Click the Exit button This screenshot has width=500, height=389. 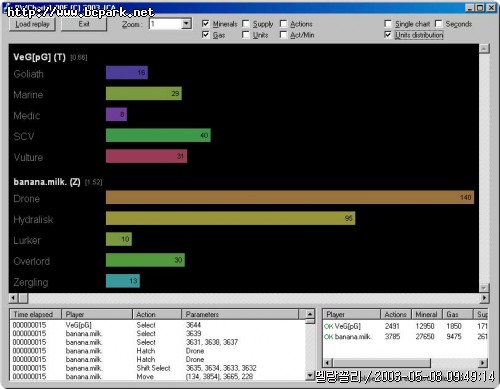84,24
